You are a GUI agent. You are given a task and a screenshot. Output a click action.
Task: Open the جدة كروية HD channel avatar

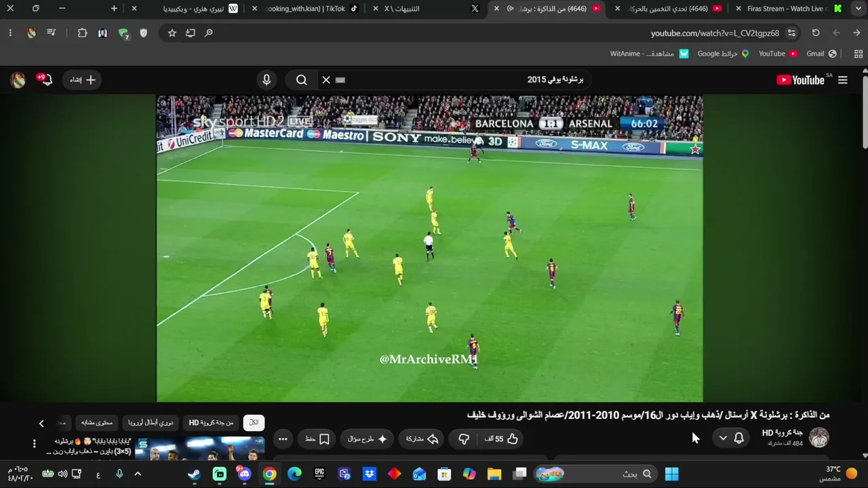click(x=819, y=438)
